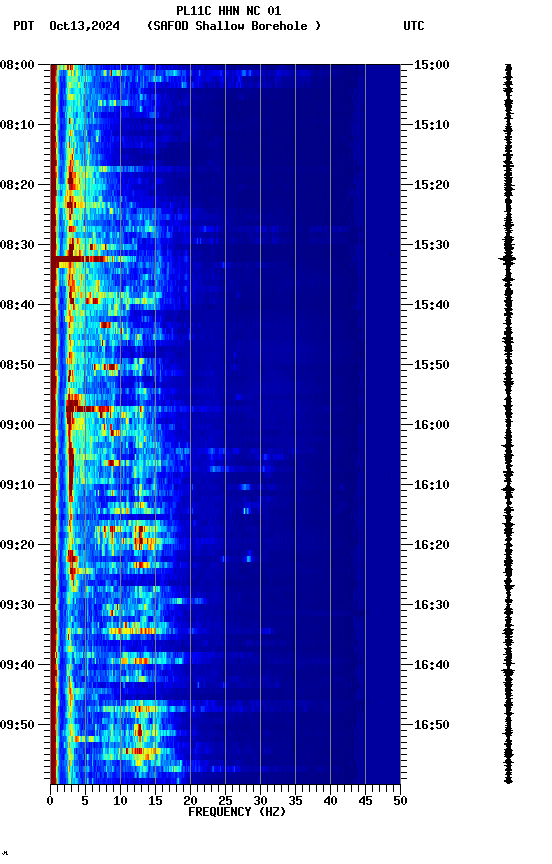Screen dimensions: 552x864
Task: Click the 'FREQUENCY (HZ)' axis title
Action: pos(237,812)
